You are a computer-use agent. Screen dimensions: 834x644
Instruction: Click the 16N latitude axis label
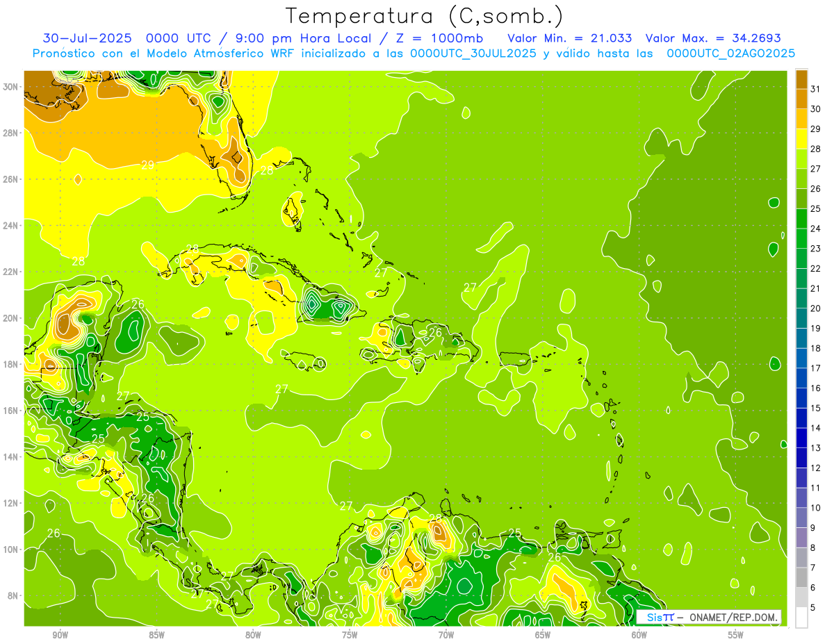[x=10, y=411]
